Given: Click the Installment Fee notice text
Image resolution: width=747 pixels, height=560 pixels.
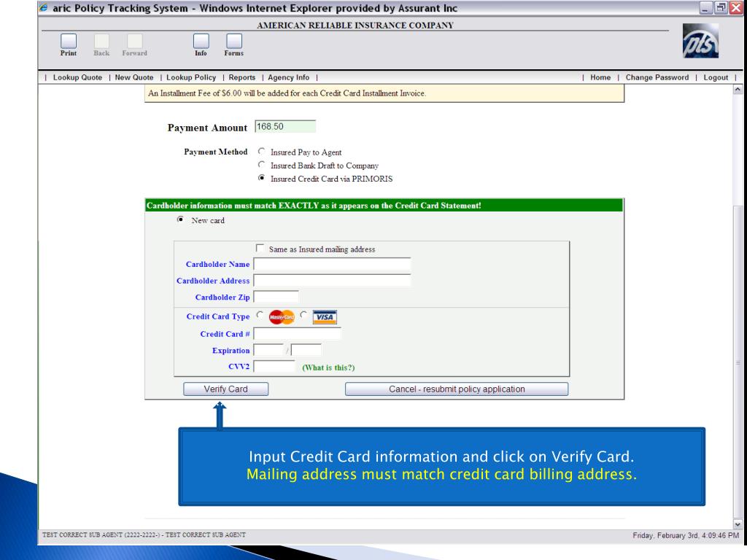Looking at the screenshot, I should [287, 93].
